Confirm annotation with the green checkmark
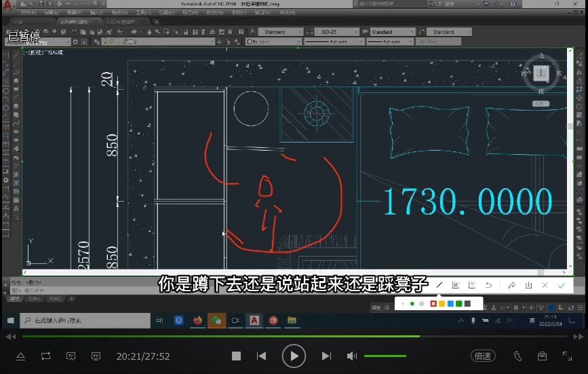The height and width of the screenshot is (374, 588). [562, 285]
